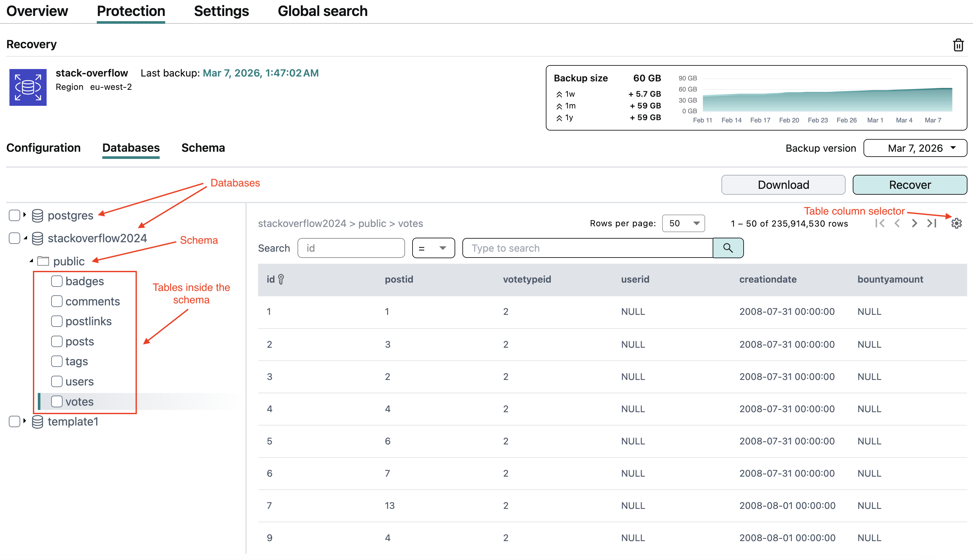The width and height of the screenshot is (973, 560).
Task: Check the badges table checkbox
Action: pos(57,281)
